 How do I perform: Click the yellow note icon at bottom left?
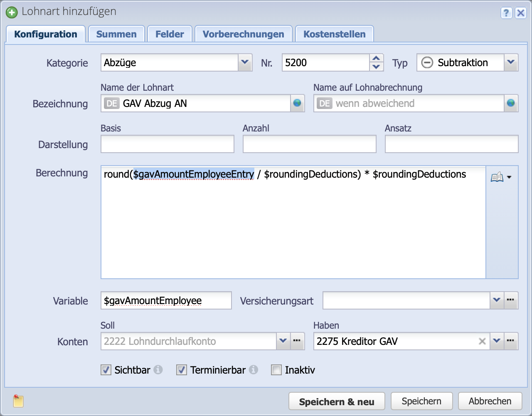17,401
